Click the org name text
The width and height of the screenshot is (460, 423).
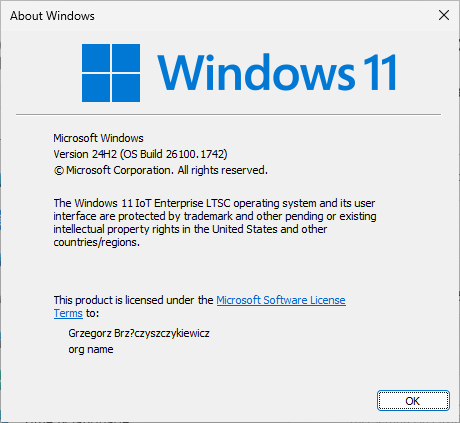(x=91, y=349)
